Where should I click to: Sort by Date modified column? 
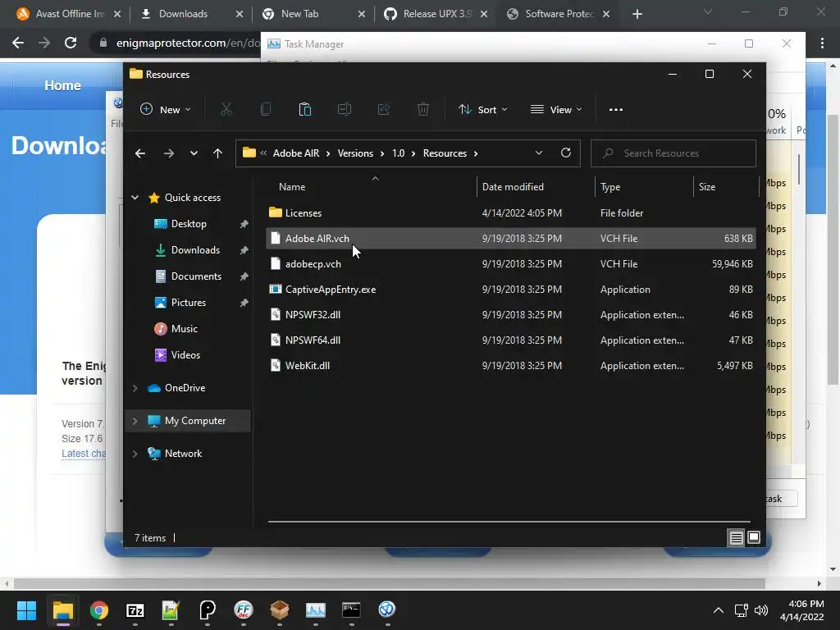[x=513, y=187]
